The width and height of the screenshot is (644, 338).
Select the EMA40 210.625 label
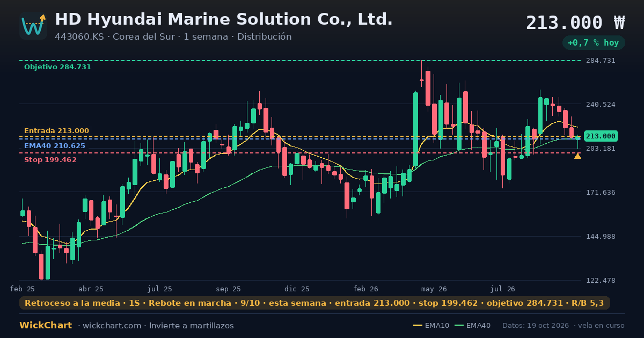coord(54,146)
